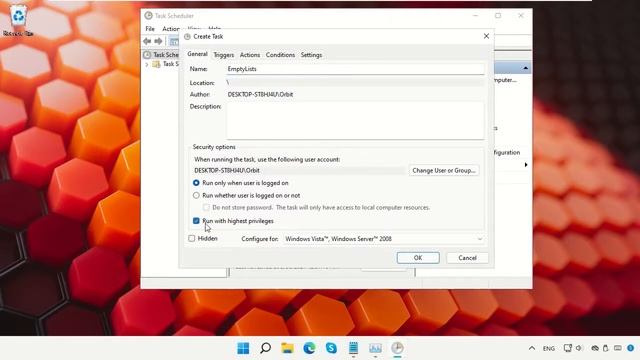Select Run only when user is logged on

point(196,183)
